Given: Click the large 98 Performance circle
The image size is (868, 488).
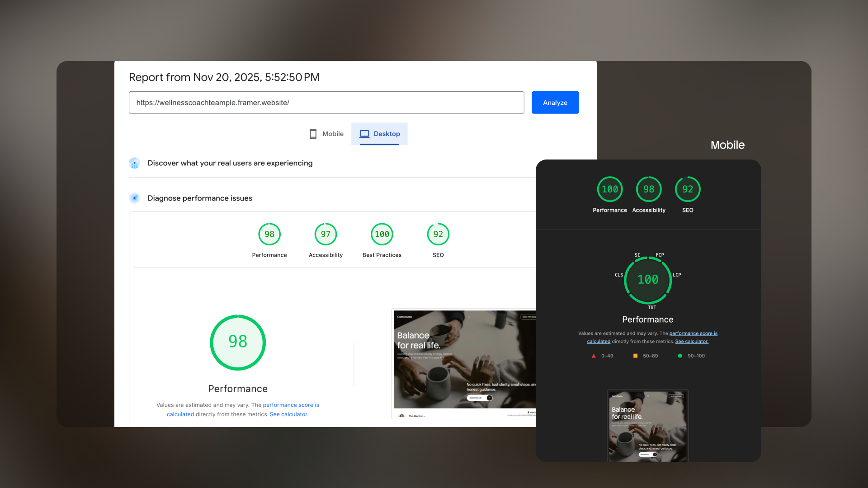Looking at the screenshot, I should click(238, 342).
